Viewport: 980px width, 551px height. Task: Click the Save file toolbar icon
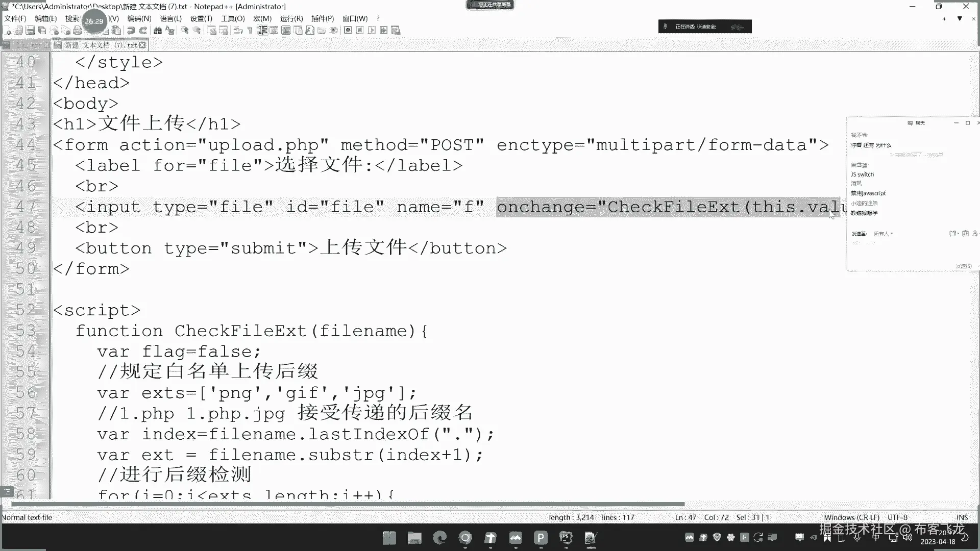[30, 31]
